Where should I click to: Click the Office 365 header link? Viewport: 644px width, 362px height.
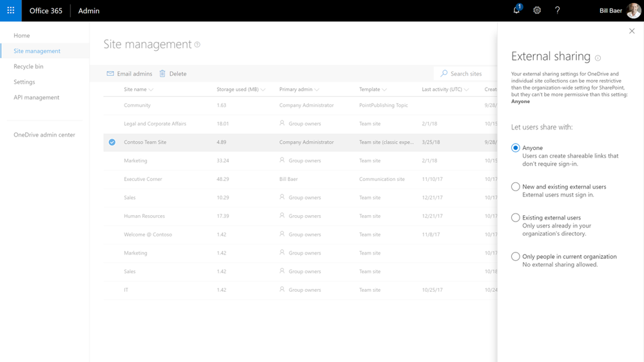pyautogui.click(x=46, y=11)
